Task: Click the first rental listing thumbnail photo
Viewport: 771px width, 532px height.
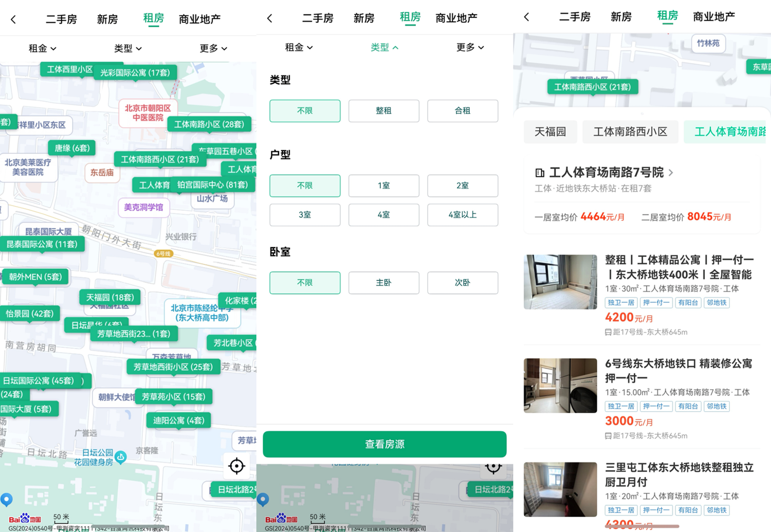Action: click(560, 282)
